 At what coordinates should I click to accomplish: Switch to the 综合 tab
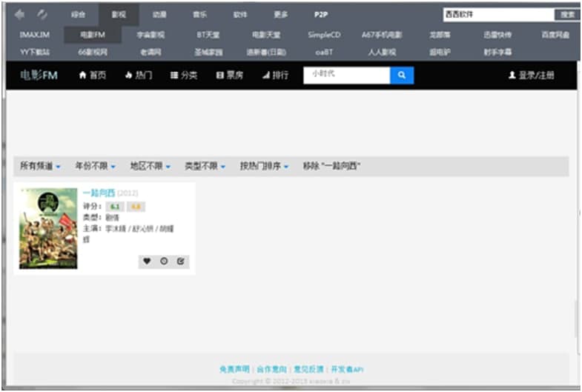coord(78,15)
